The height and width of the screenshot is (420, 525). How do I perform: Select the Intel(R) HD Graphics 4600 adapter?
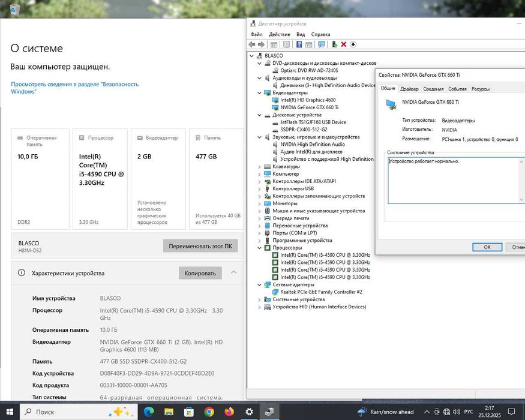point(308,100)
